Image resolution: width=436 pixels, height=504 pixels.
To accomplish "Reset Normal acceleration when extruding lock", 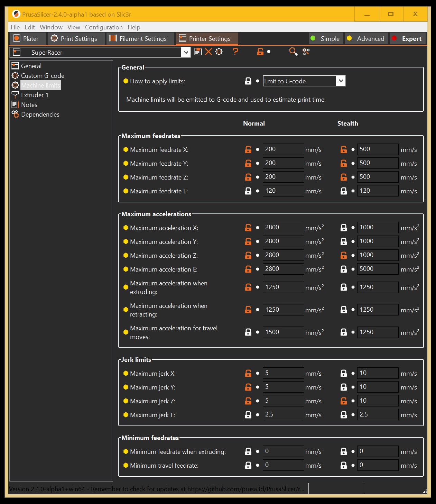I will coord(248,287).
